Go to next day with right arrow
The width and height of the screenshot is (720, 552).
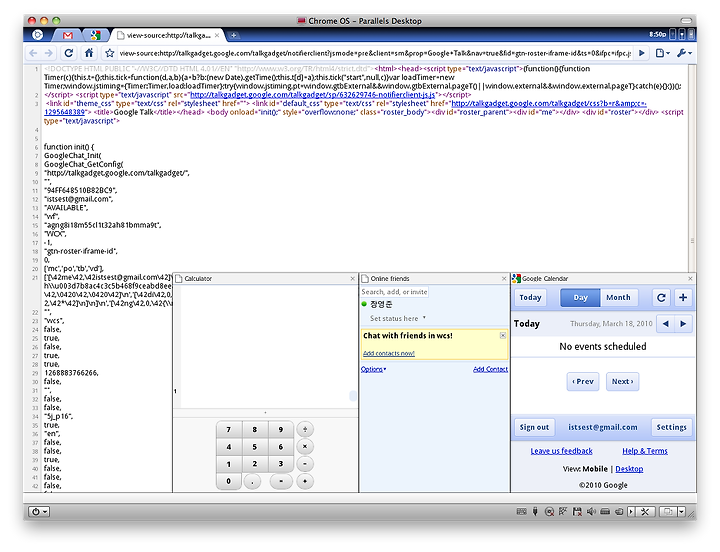683,324
